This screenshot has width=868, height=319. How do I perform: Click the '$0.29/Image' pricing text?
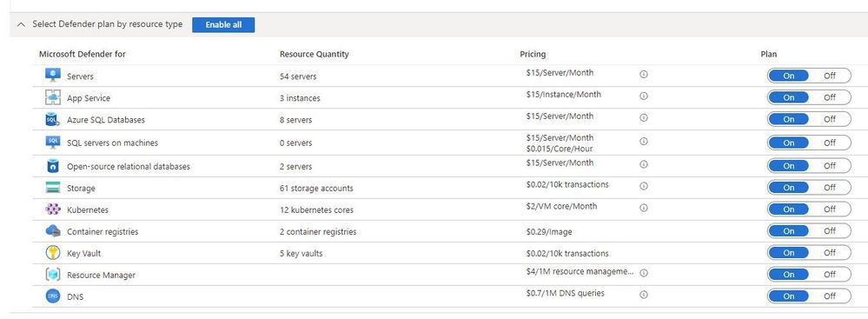pyautogui.click(x=549, y=231)
